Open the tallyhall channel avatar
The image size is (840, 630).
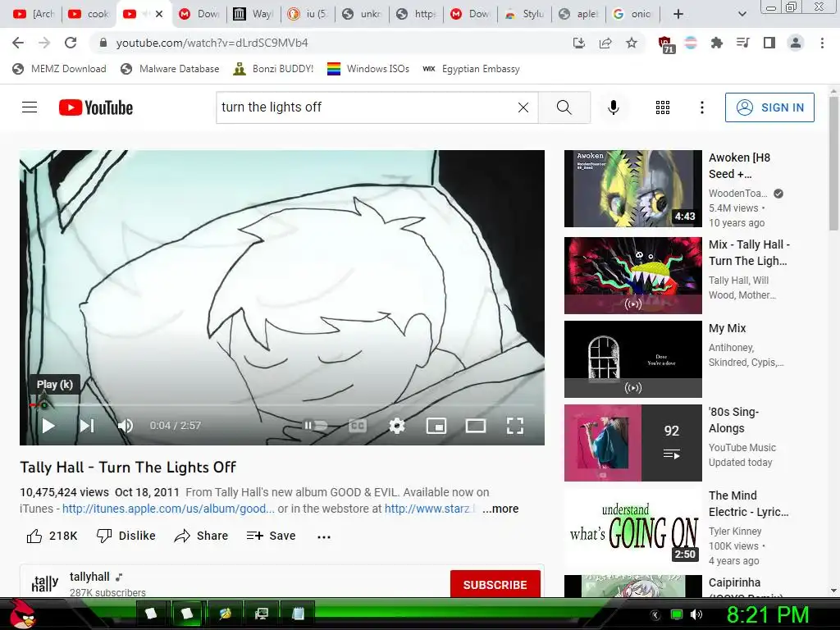(x=44, y=583)
